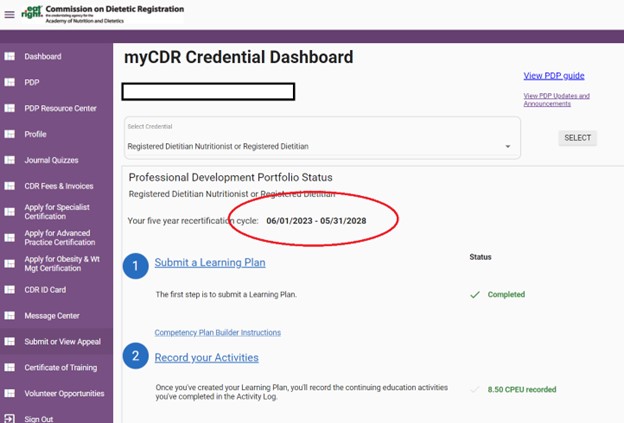624x423 pixels.
Task: Click the myCDR Credential Dashboard heading
Action: pyautogui.click(x=239, y=57)
